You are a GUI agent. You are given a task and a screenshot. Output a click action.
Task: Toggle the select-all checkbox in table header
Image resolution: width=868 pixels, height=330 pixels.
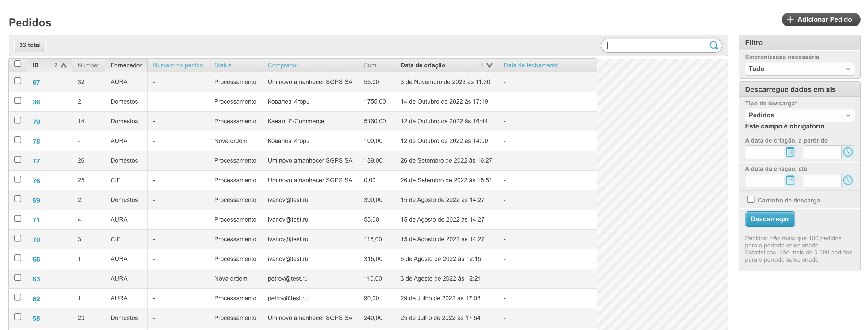18,64
